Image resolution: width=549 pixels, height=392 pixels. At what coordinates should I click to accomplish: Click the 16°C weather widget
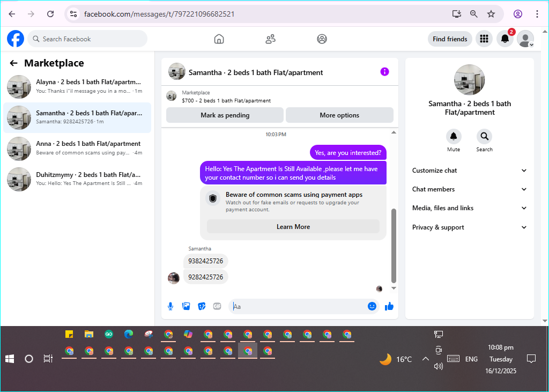396,359
